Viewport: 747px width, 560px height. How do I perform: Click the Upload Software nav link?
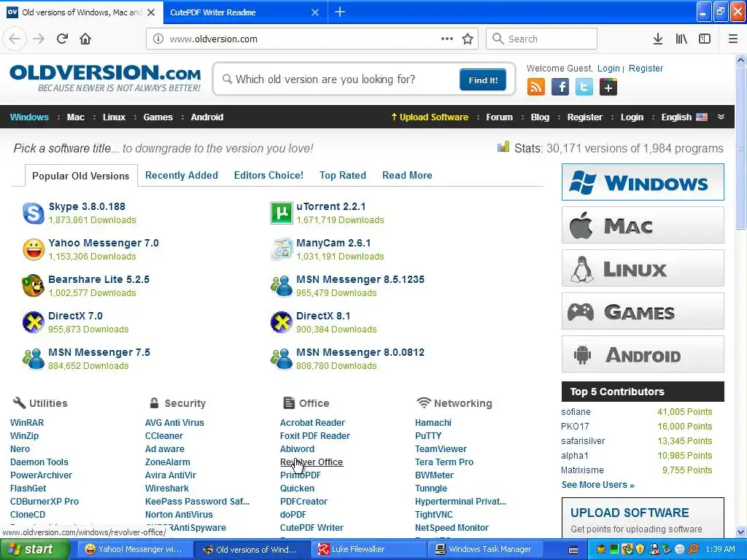(430, 117)
